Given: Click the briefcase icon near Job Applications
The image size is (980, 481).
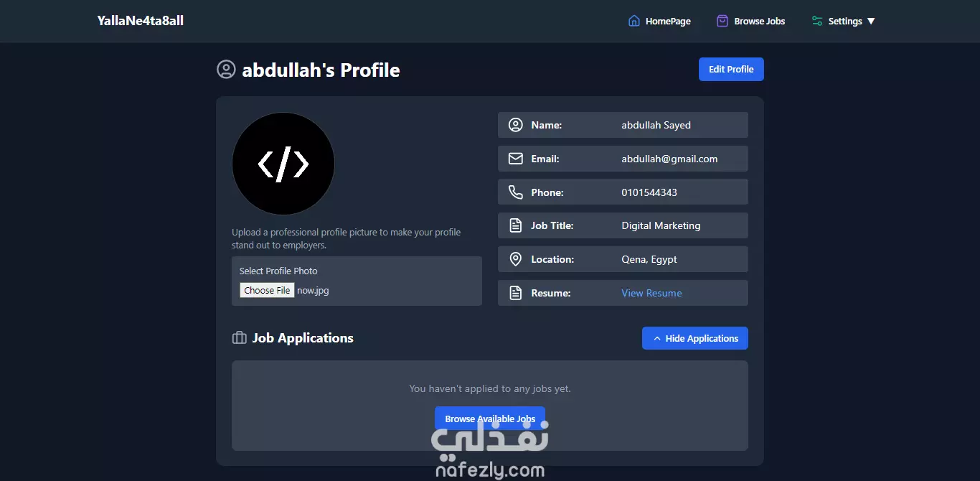Looking at the screenshot, I should [x=240, y=338].
